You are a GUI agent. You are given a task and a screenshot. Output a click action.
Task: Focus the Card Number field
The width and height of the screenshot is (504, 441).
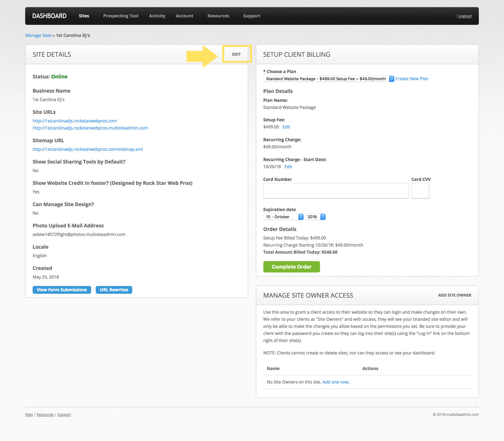click(x=336, y=191)
